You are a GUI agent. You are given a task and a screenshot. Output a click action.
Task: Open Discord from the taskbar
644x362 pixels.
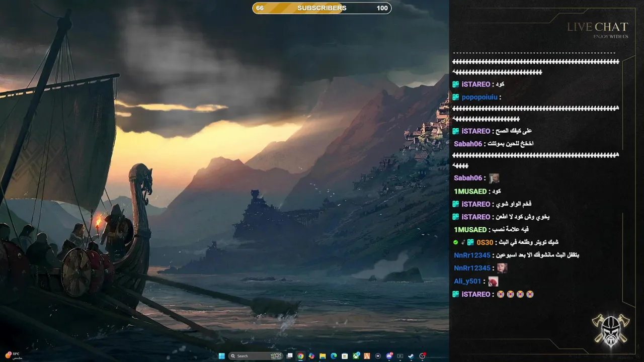389,356
